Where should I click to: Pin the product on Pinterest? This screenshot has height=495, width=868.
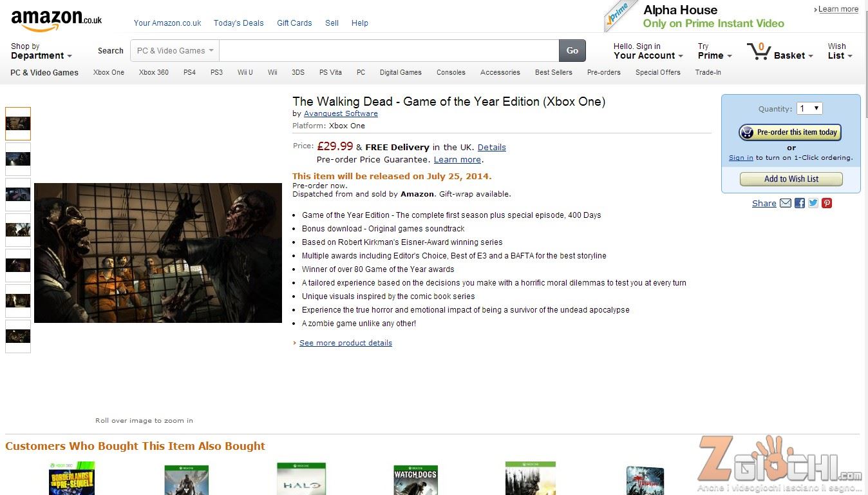point(827,203)
